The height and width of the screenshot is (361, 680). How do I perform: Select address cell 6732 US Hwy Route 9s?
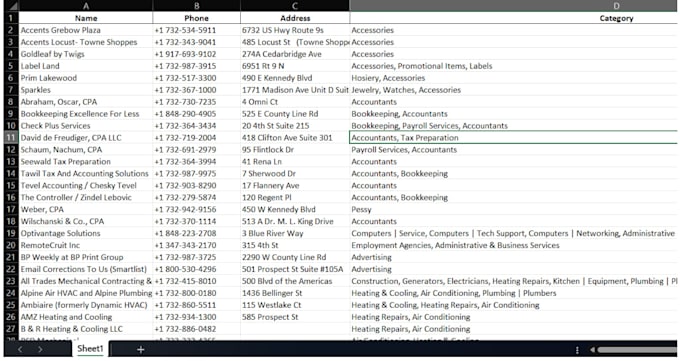point(295,30)
